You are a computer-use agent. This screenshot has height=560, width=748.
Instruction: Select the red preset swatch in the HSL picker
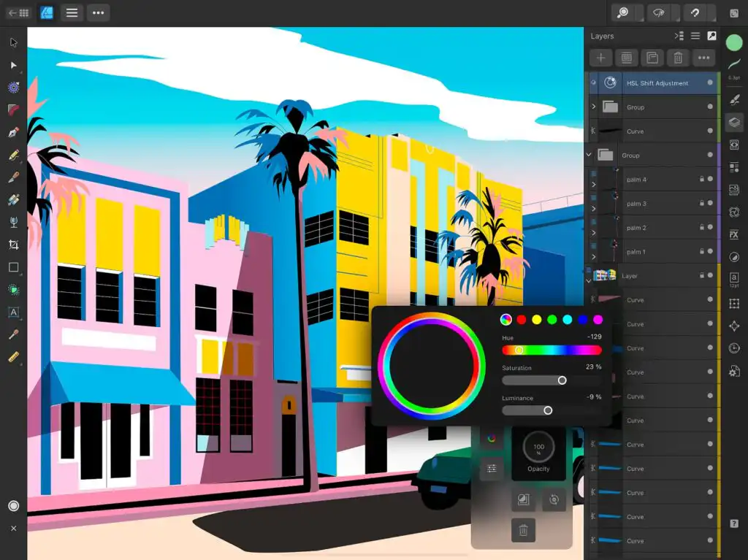pos(522,319)
